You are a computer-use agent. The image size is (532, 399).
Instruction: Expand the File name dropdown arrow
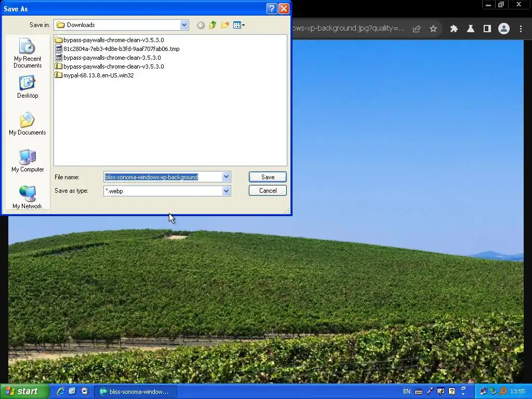point(227,177)
